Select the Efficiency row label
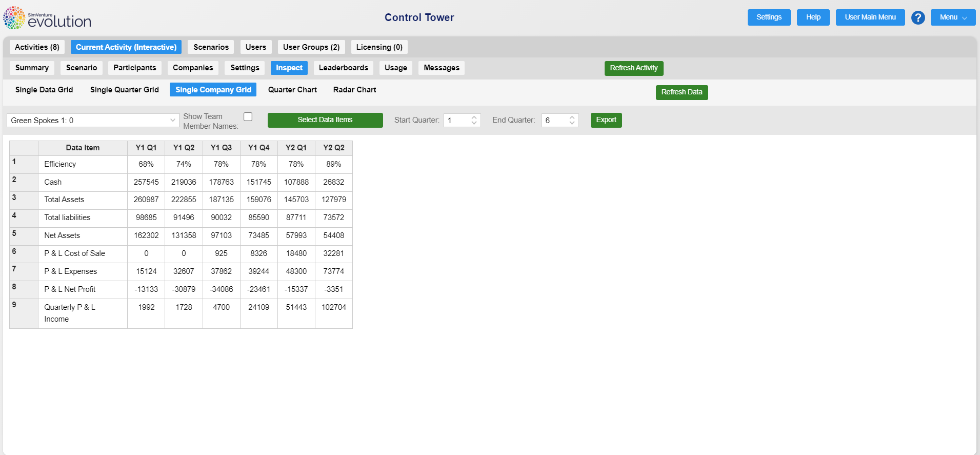 [60, 164]
